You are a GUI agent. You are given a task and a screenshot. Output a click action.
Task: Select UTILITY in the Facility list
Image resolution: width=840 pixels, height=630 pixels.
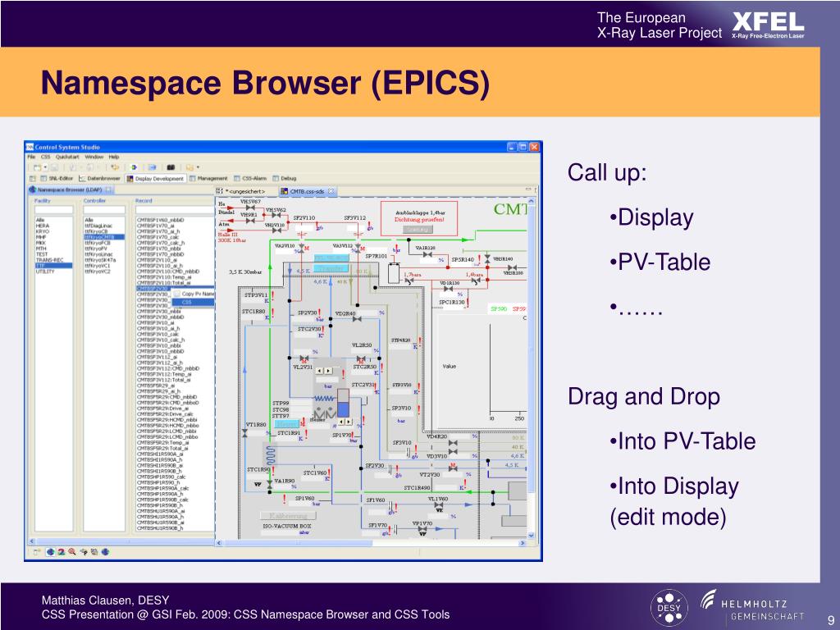(53, 271)
